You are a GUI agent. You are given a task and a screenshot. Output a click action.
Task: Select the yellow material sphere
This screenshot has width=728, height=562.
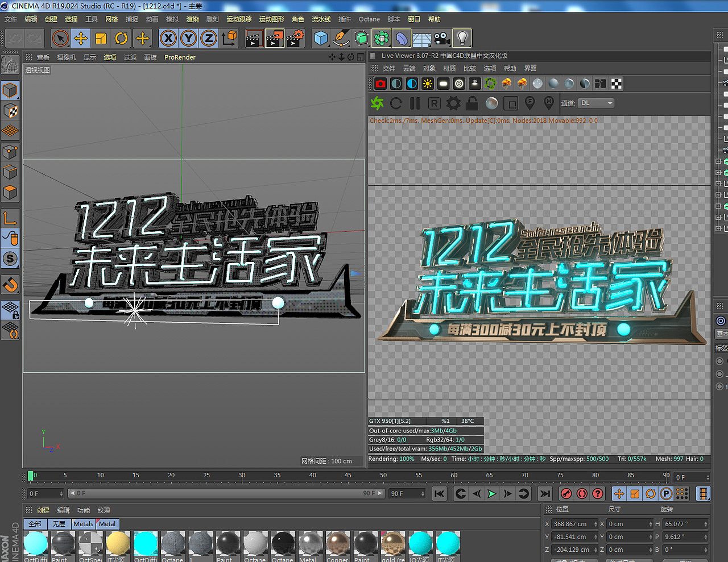(x=118, y=543)
